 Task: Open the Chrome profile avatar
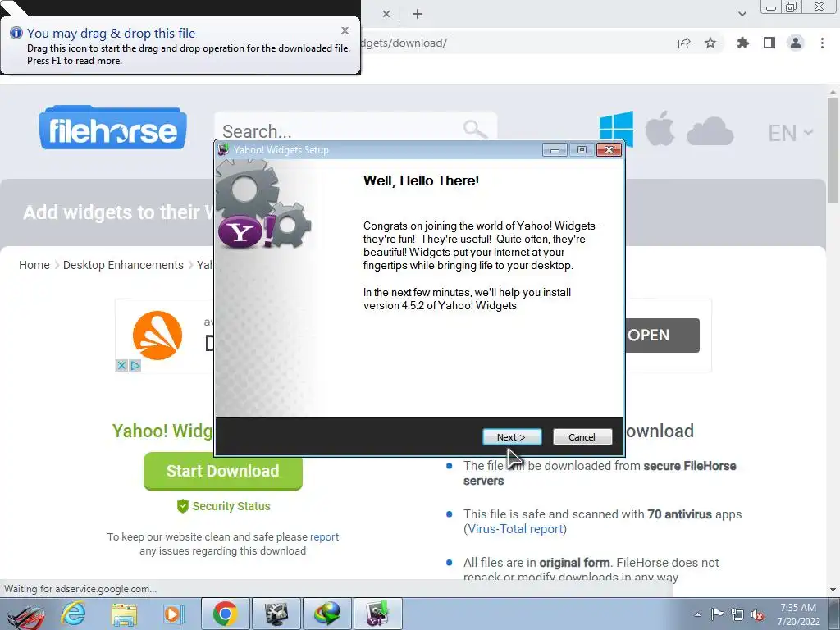(796, 43)
